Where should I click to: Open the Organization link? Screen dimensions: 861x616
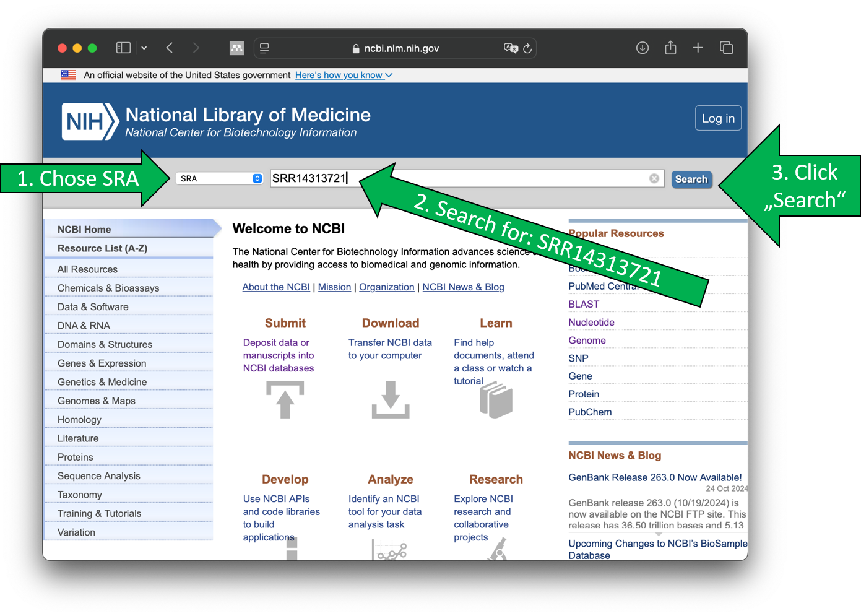point(387,287)
